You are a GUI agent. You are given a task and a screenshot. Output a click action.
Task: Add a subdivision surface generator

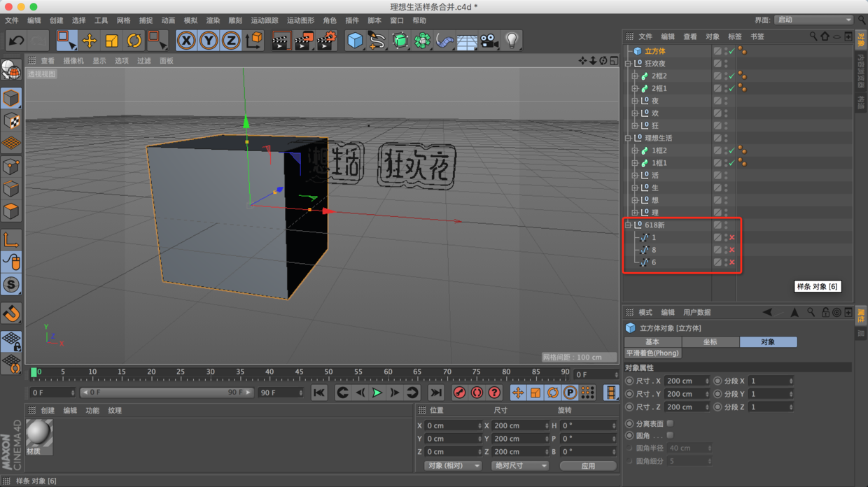tap(400, 41)
